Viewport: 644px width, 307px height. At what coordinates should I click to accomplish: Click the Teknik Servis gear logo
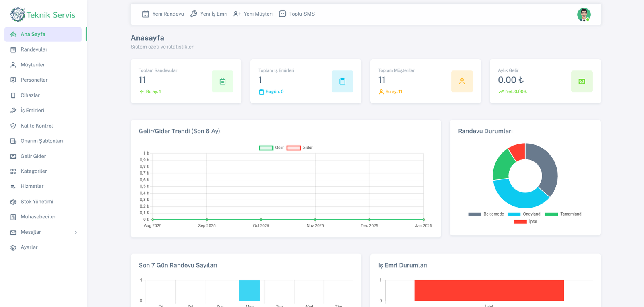pos(17,15)
